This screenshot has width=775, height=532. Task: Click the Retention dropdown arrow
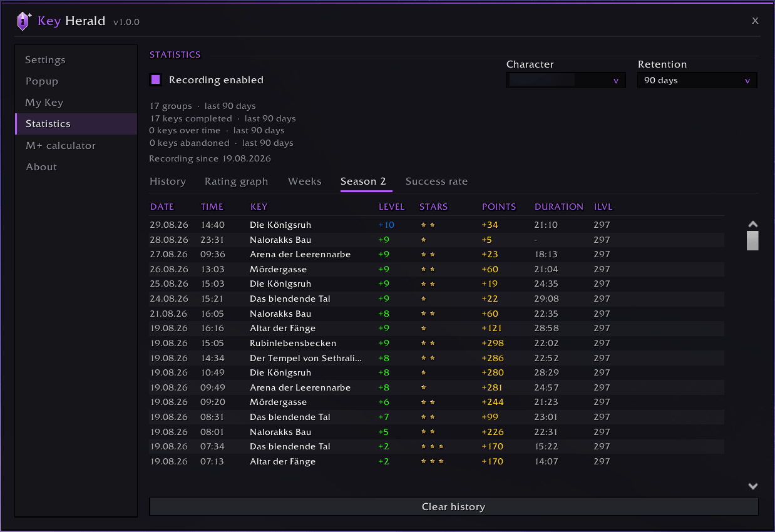click(747, 81)
